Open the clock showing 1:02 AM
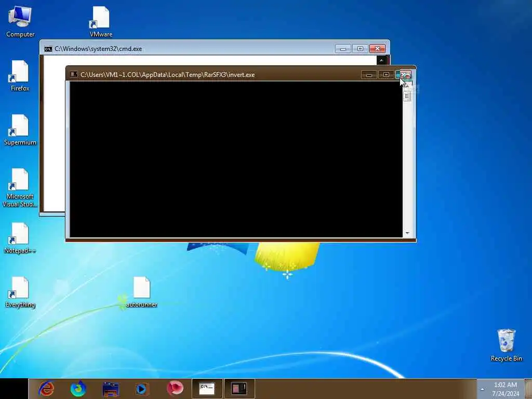This screenshot has height=399, width=532. (505, 389)
